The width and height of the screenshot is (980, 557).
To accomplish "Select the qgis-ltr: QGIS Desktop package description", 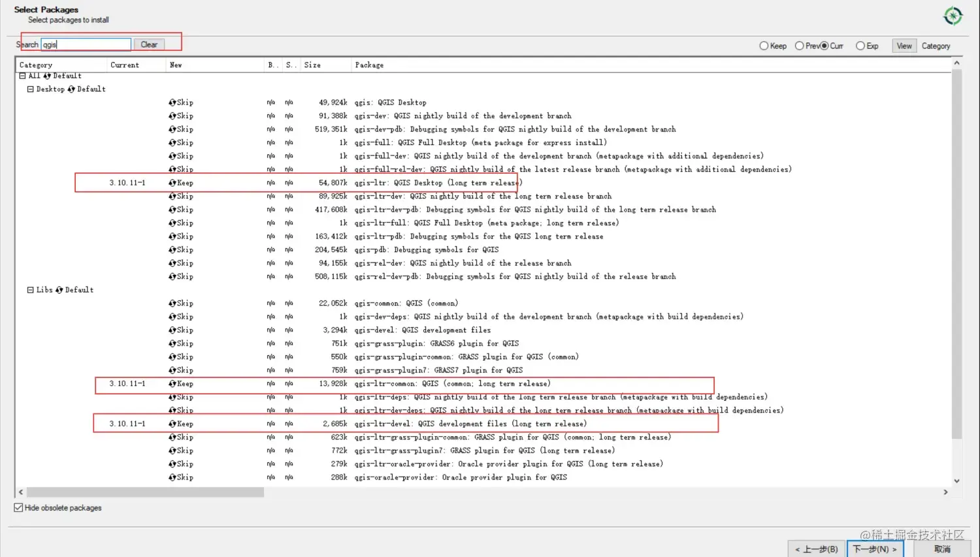I will [438, 183].
